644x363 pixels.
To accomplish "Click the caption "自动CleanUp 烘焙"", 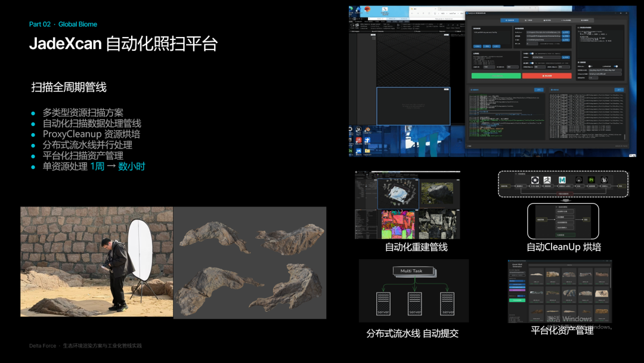I will [x=564, y=247].
